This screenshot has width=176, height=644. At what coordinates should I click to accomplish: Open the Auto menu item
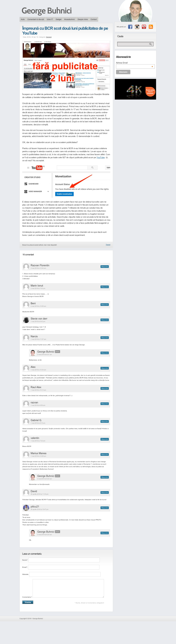click(23, 19)
